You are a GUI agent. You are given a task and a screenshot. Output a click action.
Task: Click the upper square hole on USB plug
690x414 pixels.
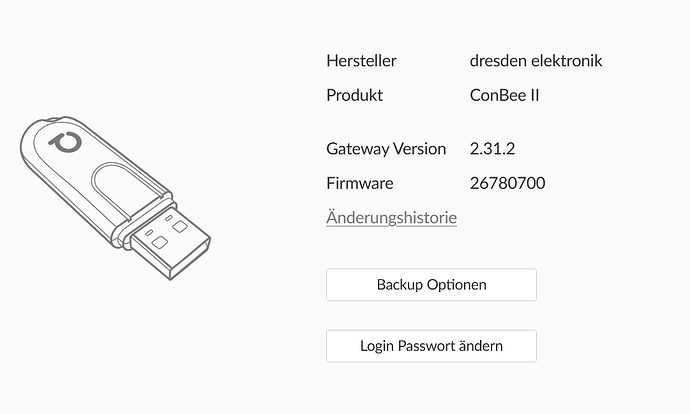click(x=181, y=227)
